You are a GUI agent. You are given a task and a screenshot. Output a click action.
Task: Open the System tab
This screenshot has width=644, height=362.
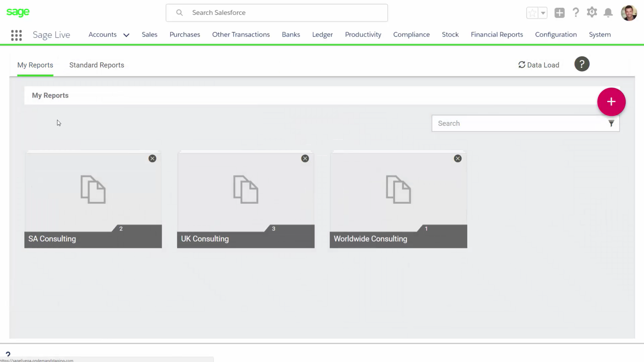click(x=600, y=35)
